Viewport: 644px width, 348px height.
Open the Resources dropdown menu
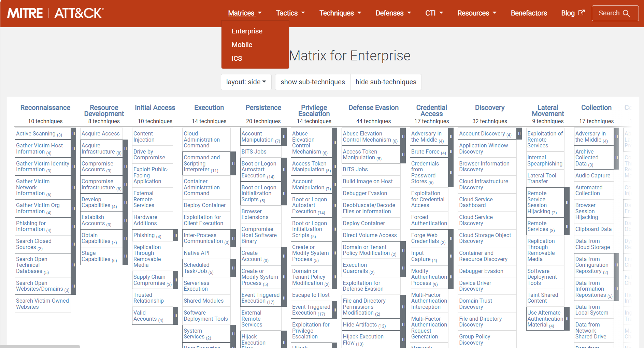tap(477, 13)
